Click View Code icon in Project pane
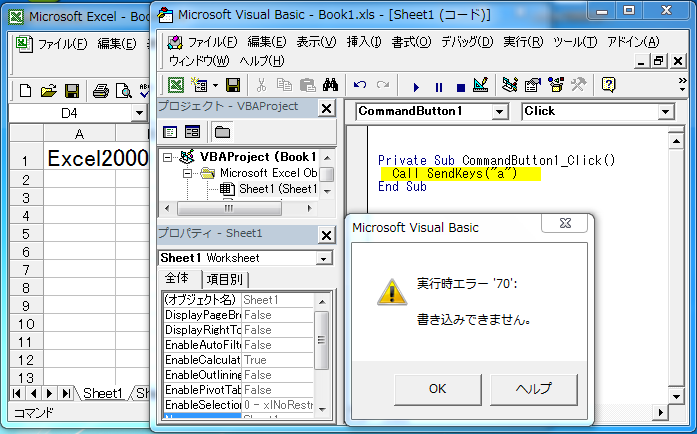Image resolution: width=697 pixels, height=434 pixels. click(x=170, y=132)
